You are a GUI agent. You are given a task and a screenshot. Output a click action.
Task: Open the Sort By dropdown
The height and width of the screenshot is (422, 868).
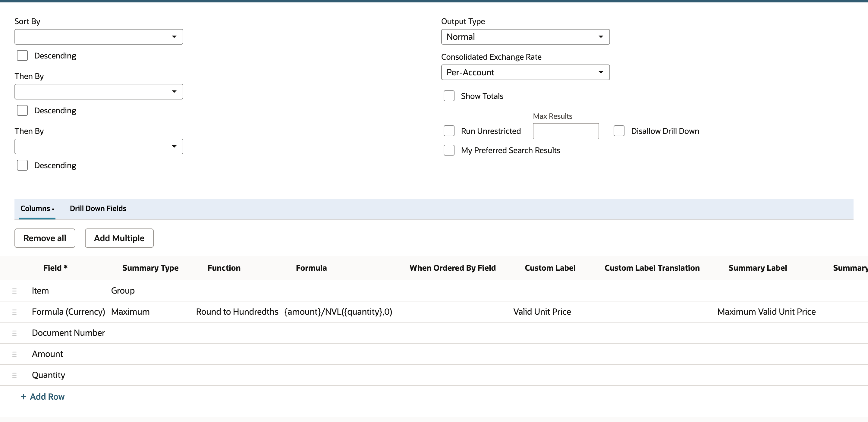[x=99, y=37]
